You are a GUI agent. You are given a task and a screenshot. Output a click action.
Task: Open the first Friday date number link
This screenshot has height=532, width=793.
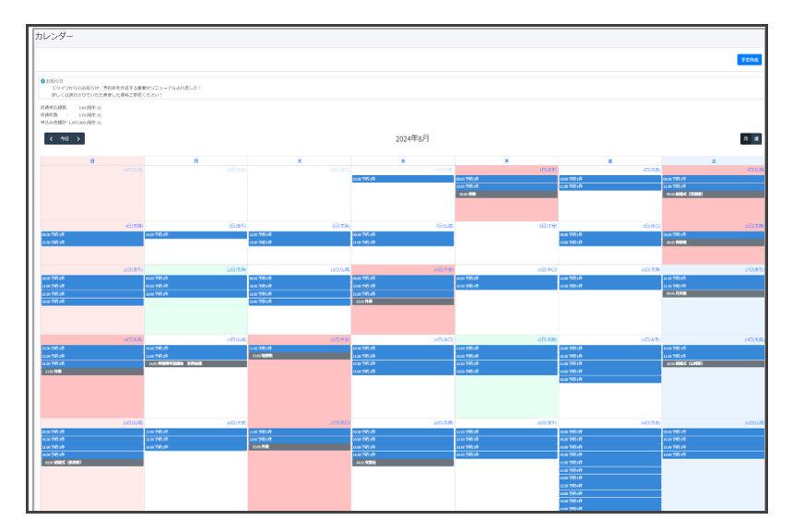pos(650,170)
